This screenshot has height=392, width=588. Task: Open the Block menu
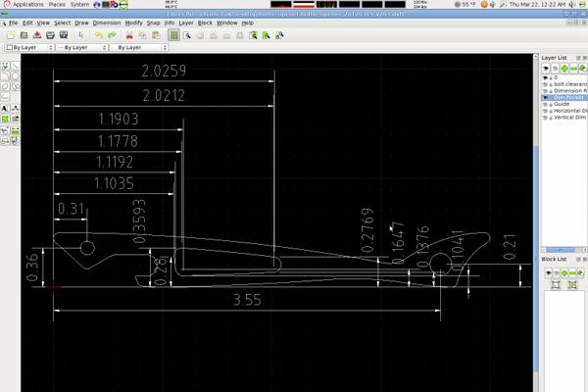205,23
